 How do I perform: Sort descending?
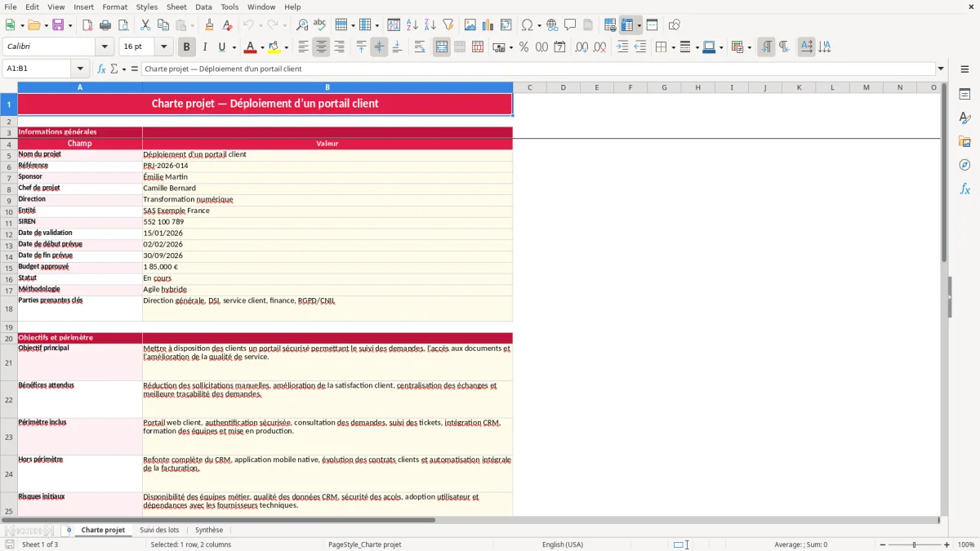coord(430,25)
